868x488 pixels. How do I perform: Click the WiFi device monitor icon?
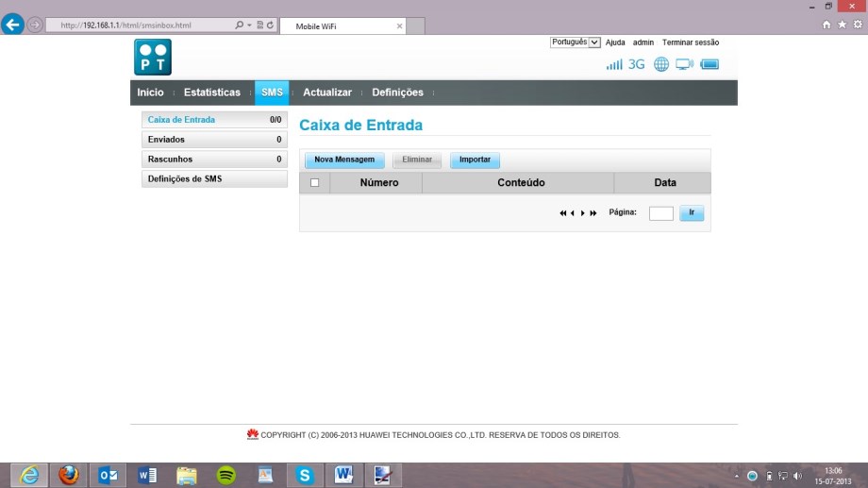click(684, 65)
